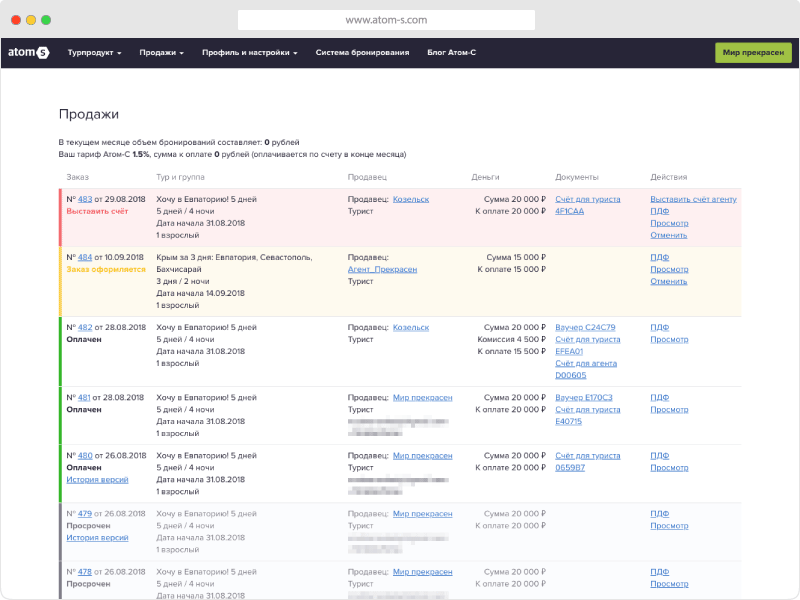Expand the Турпродукт dropdown menu
Viewport: 800px width, 600px height.
tap(94, 53)
